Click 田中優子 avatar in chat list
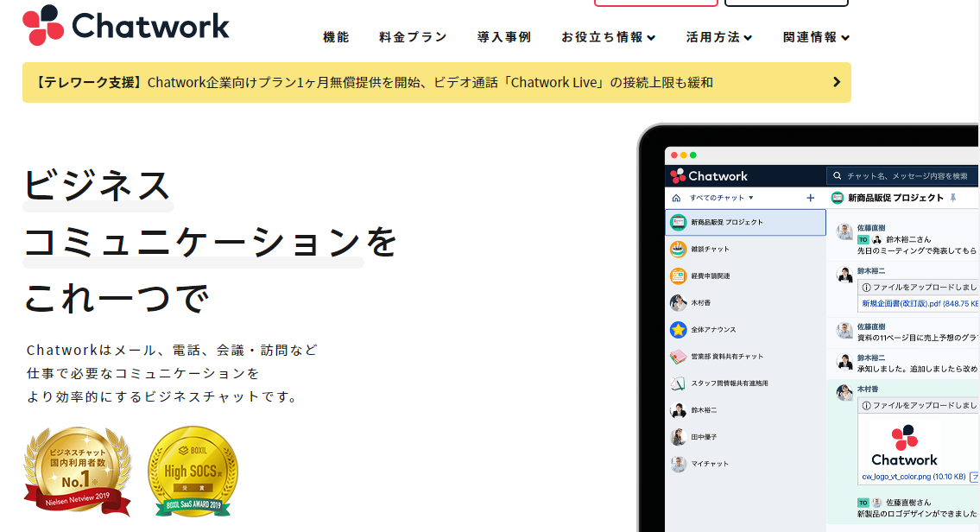Viewport: 980px width, 532px height. [x=678, y=437]
